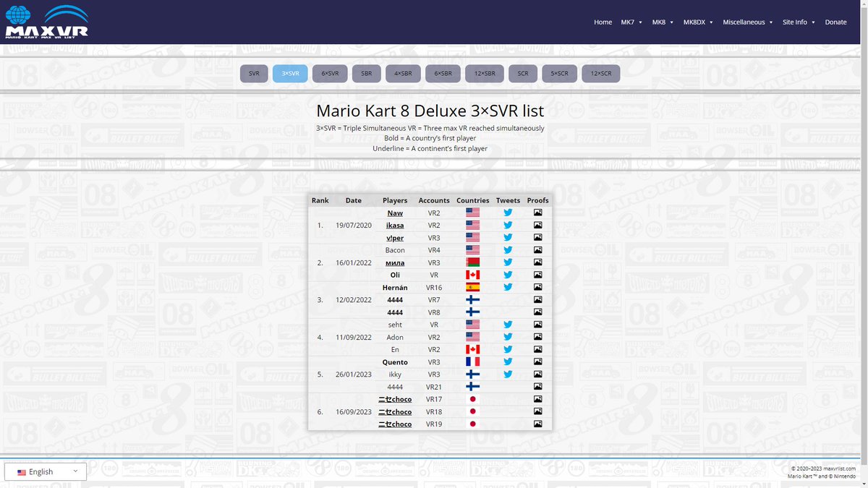This screenshot has height=488, width=868.
Task: Click the date 16/09/2023
Action: click(x=354, y=411)
